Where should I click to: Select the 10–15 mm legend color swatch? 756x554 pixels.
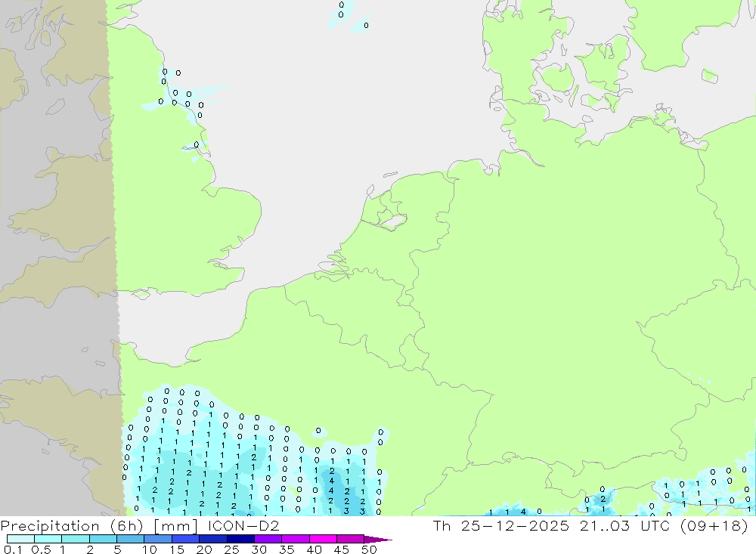pyautogui.click(x=158, y=539)
